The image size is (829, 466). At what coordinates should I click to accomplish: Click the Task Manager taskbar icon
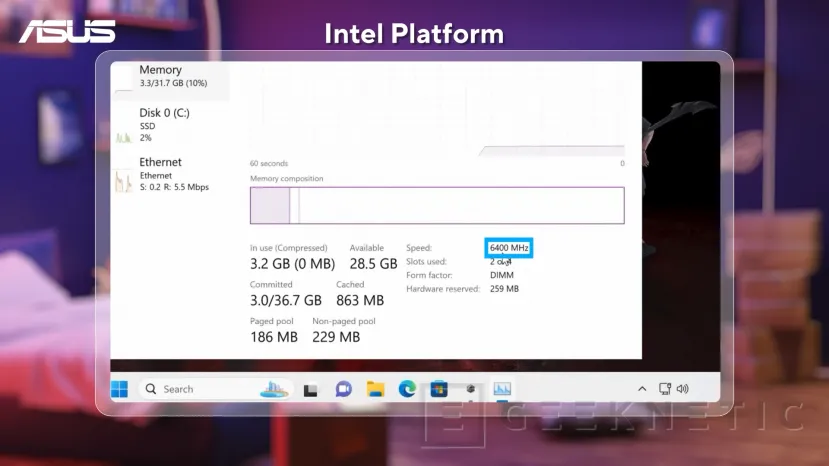point(502,389)
